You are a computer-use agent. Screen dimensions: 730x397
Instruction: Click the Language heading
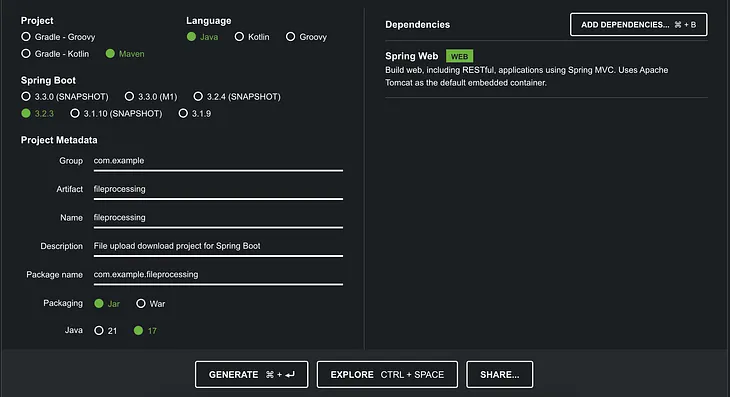(x=209, y=21)
